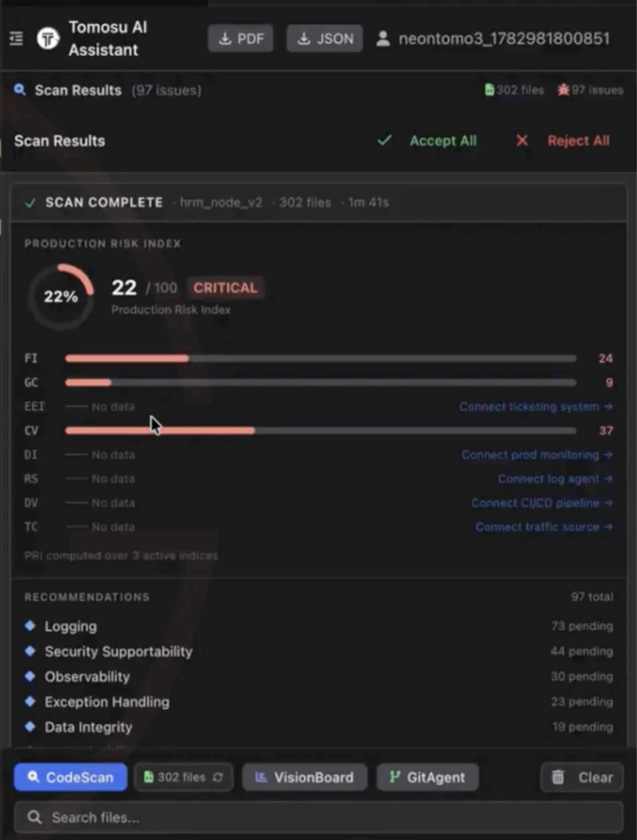Focus the Search files input field

point(318,817)
